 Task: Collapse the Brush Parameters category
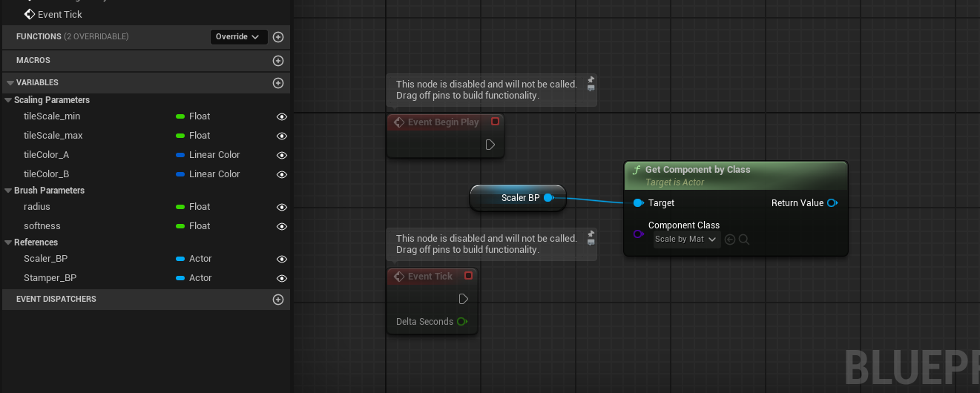pos(8,191)
